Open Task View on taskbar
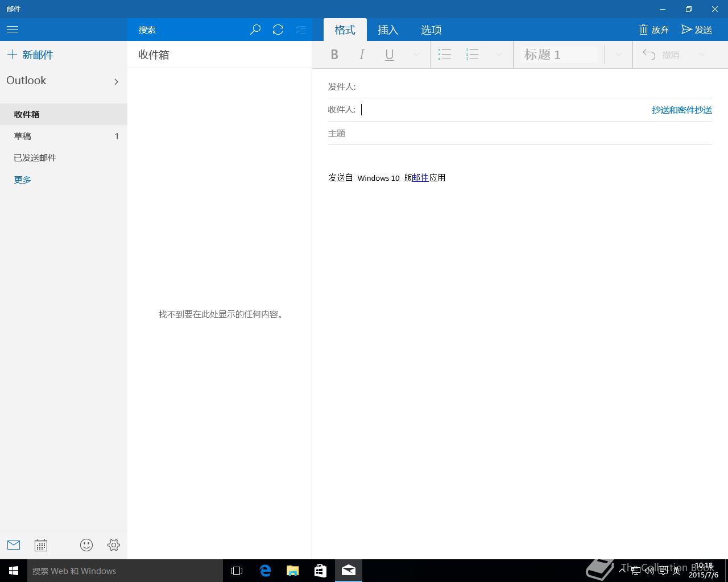The image size is (728, 582). pyautogui.click(x=237, y=571)
